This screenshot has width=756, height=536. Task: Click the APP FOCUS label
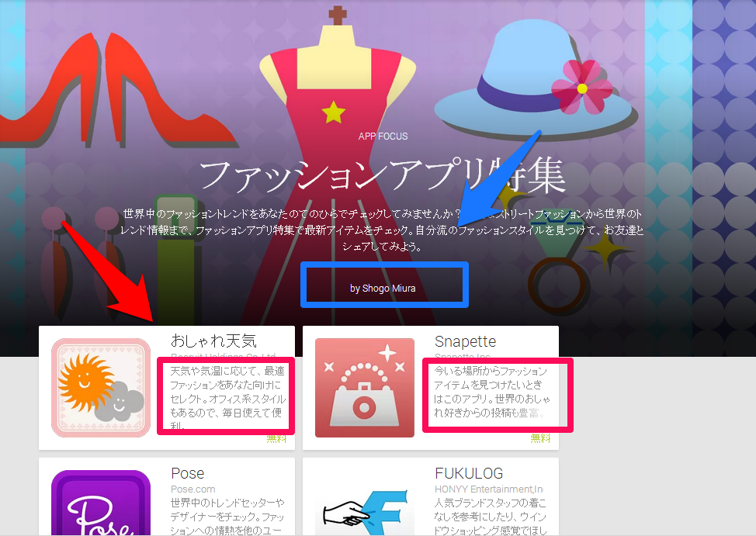[x=383, y=137]
